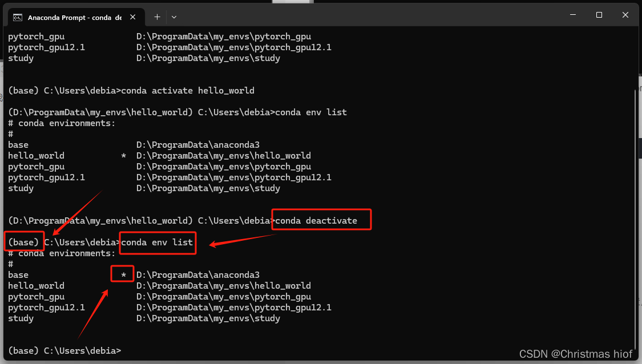Click the asterisk next to hello_world
Viewport: 642px width, 364px height.
coord(124,156)
